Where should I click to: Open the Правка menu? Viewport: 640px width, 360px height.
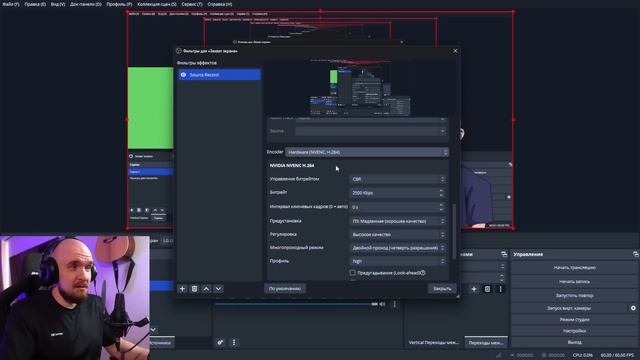click(x=35, y=4)
